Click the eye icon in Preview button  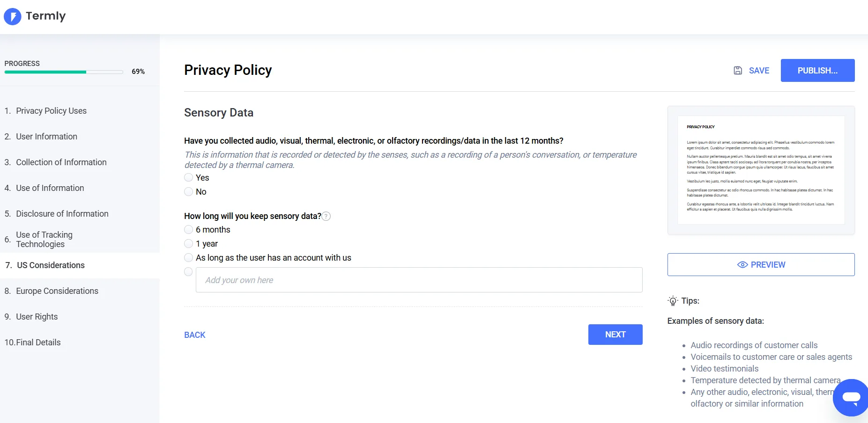pos(742,265)
